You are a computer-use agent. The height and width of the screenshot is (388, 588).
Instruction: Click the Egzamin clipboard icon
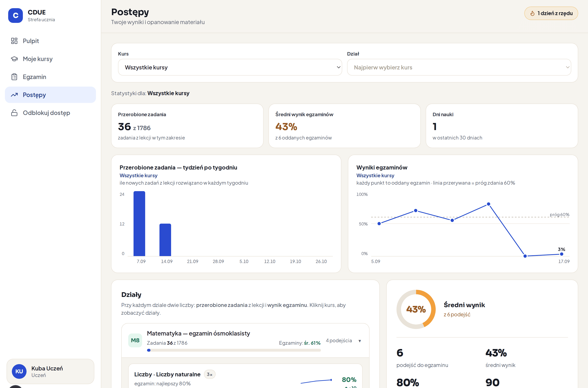pos(14,77)
